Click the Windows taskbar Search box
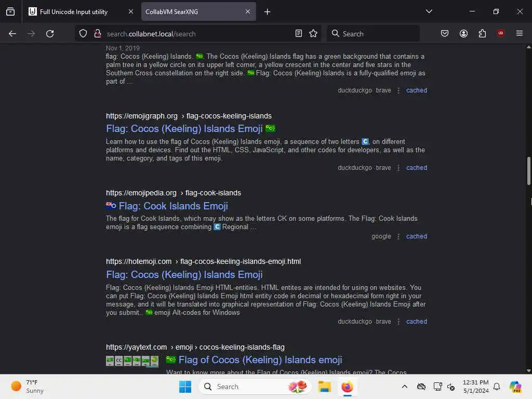 255,387
